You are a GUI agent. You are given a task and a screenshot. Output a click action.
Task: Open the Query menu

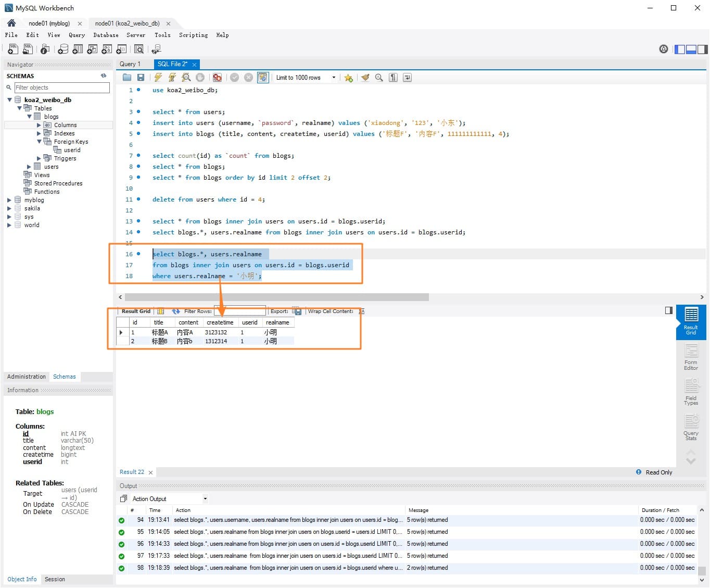click(77, 35)
